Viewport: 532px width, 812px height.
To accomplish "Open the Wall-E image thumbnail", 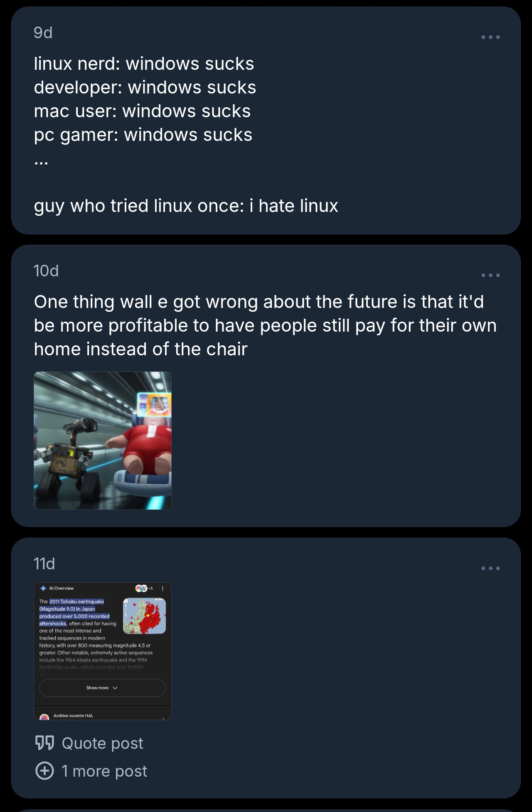I will pos(103,440).
